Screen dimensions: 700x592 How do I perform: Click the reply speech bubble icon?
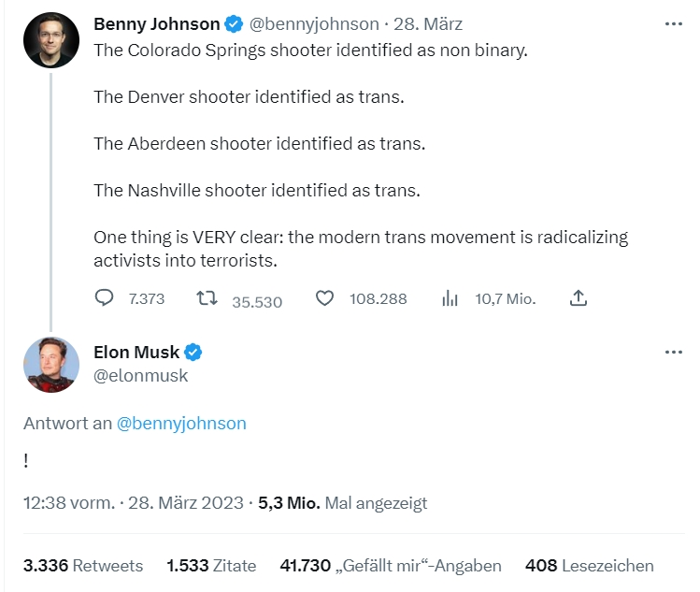click(x=105, y=298)
